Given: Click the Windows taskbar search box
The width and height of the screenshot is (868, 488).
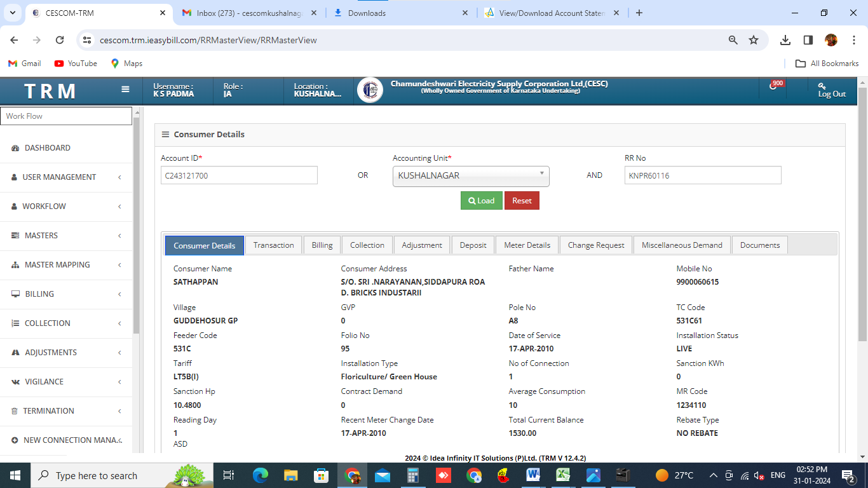Looking at the screenshot, I should 121,475.
